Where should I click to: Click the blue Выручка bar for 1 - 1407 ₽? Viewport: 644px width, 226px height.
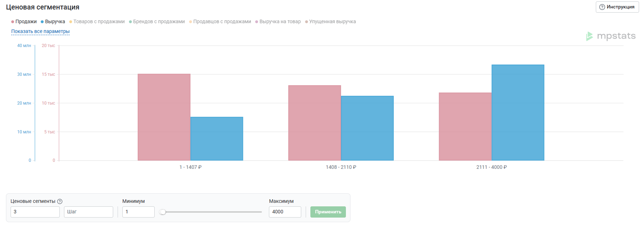coord(217,139)
